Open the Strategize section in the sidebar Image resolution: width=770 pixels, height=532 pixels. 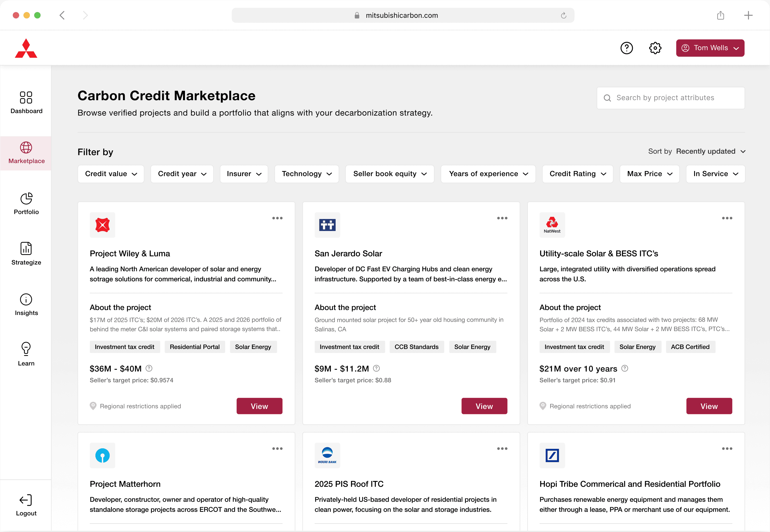coord(26,254)
